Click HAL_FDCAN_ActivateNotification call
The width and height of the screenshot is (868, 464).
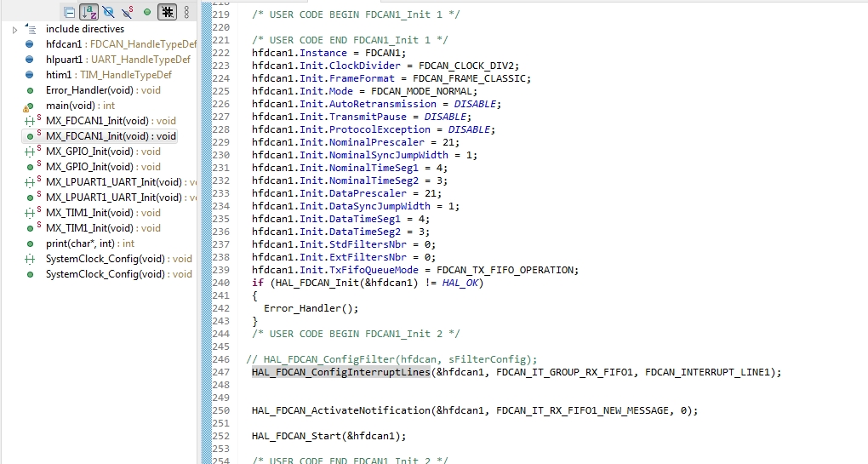tap(341, 410)
